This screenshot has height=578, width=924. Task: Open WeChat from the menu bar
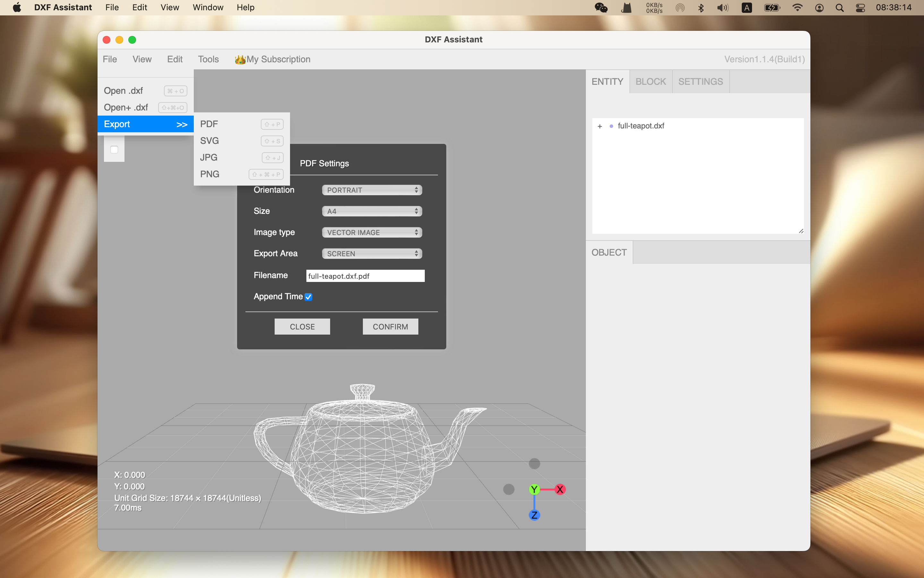click(x=601, y=8)
